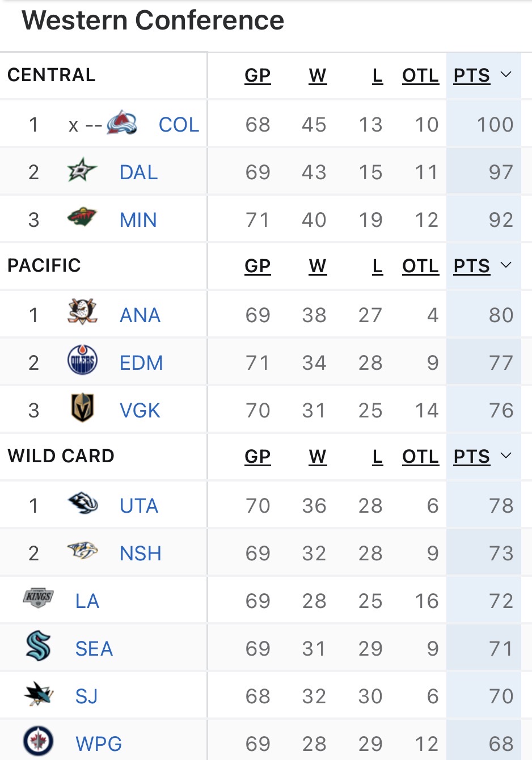The width and height of the screenshot is (532, 760).
Task: Select Colorado's 100 points cell
Action: [x=495, y=125]
